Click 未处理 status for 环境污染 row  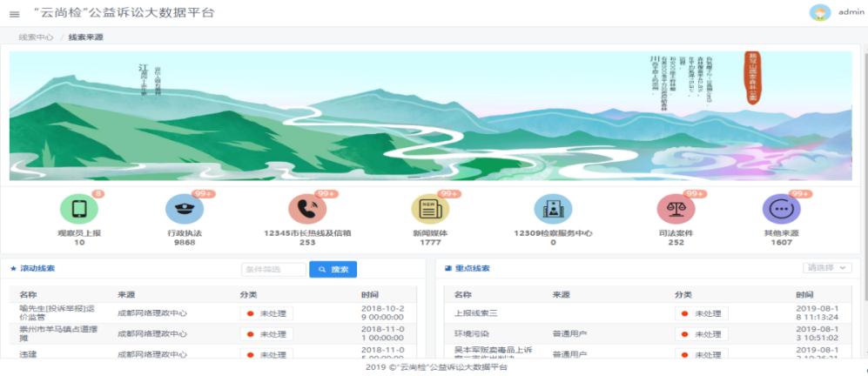[702, 333]
